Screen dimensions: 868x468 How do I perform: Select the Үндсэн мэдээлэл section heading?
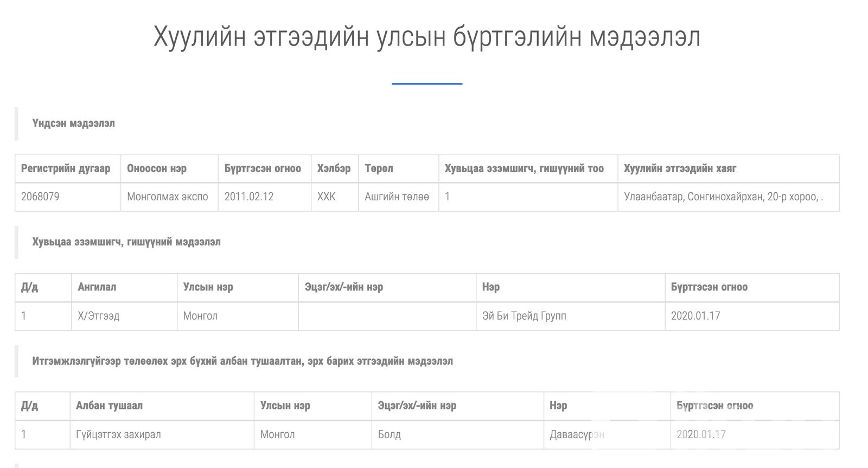point(73,123)
